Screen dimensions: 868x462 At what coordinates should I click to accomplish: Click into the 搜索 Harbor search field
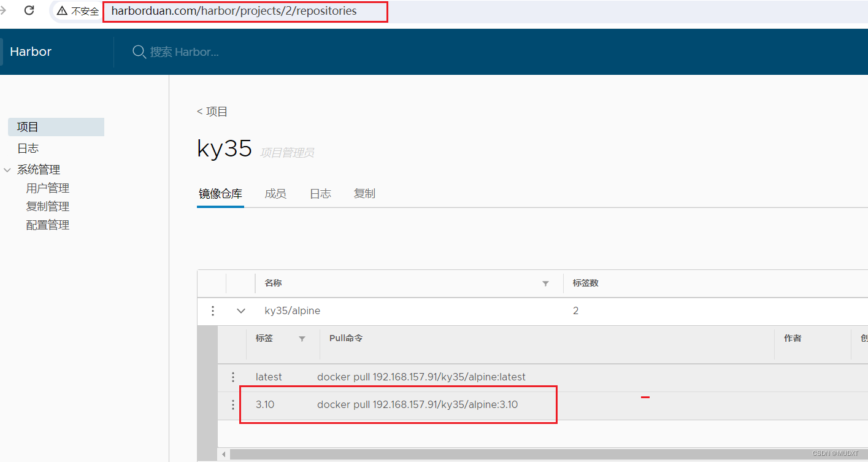tap(185, 52)
